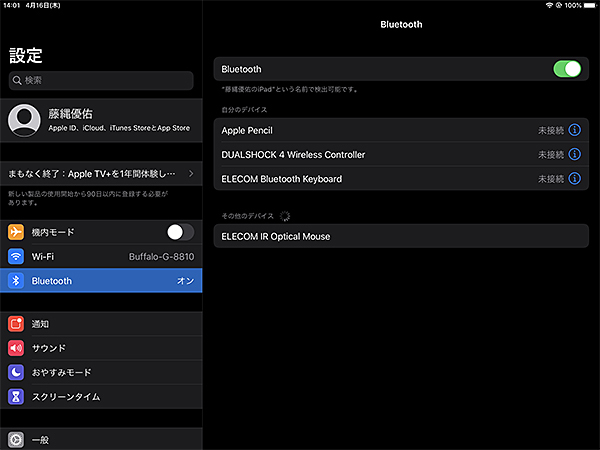Turn off the Bluetooth switch
The height and width of the screenshot is (450, 600).
[x=566, y=69]
